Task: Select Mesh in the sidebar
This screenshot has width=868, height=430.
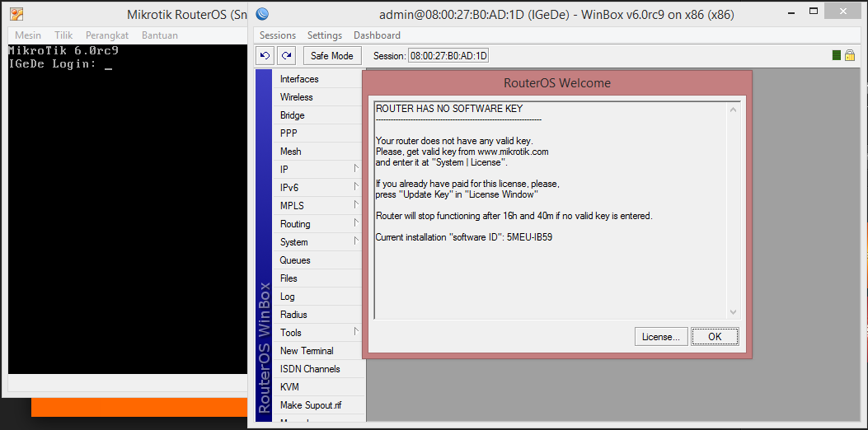Action: pos(318,152)
